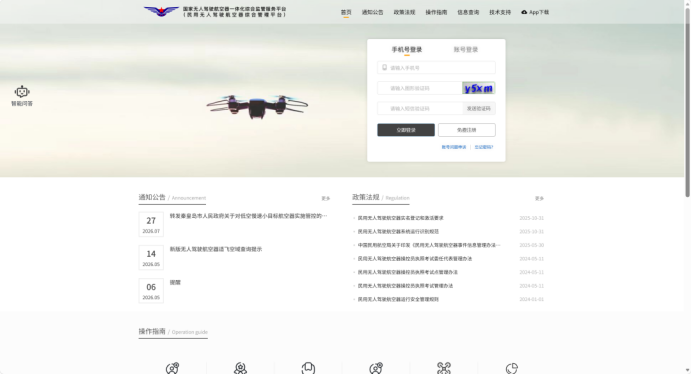The image size is (692, 375).
Task: Click the drone banner image
Action: pyautogui.click(x=257, y=106)
